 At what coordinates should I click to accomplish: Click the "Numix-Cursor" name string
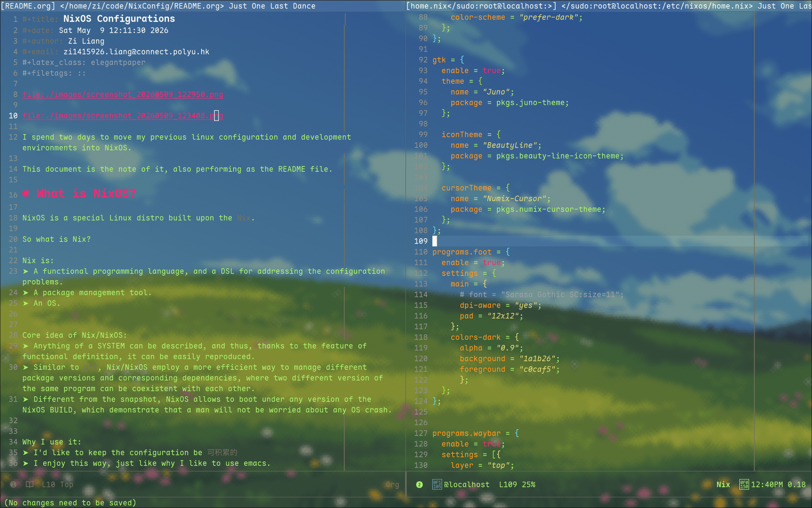pyautogui.click(x=514, y=199)
